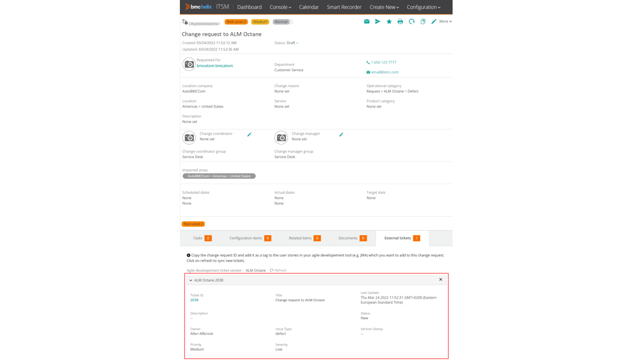Edit the Change coordinator with pencil icon

[x=250, y=135]
